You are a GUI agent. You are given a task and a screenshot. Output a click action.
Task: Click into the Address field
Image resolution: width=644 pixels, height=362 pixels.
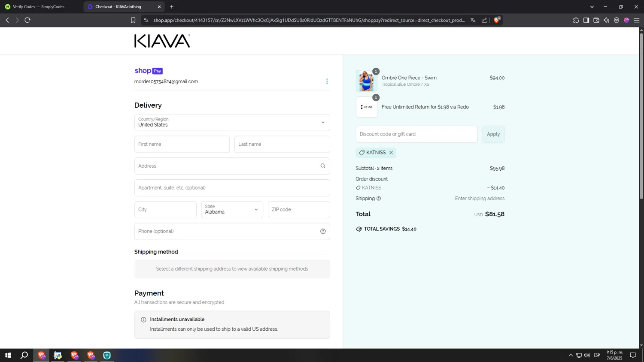pyautogui.click(x=232, y=166)
